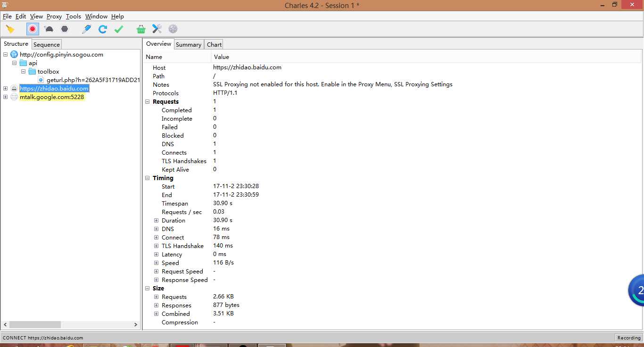This screenshot has width=644, height=347.
Task: Open the Edit menu
Action: 21,16
